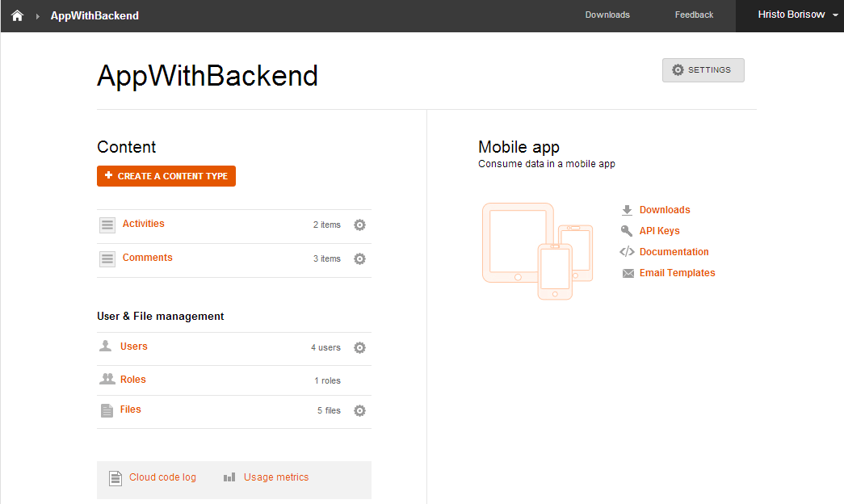Image resolution: width=844 pixels, height=504 pixels.
Task: Click the Create a Content Type button
Action: click(166, 176)
